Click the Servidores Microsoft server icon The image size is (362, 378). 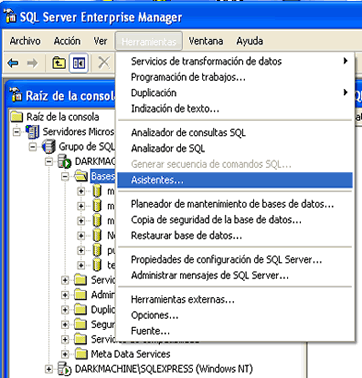point(32,132)
